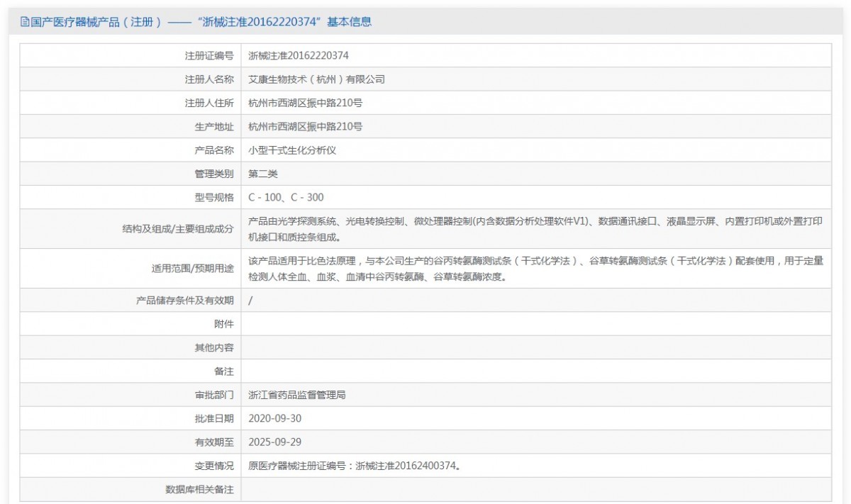The width and height of the screenshot is (851, 504).
Task: Click the label "变更情况"
Action: [x=214, y=466]
